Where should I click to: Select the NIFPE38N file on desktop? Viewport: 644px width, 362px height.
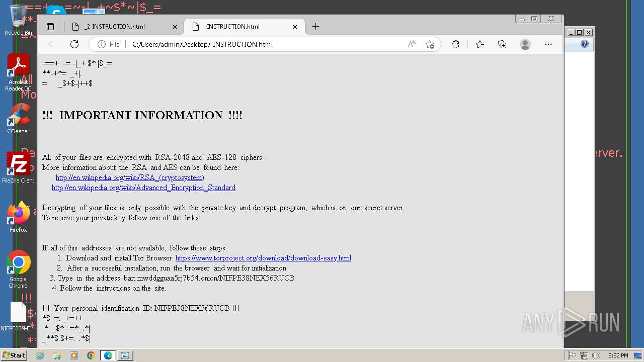18,316
